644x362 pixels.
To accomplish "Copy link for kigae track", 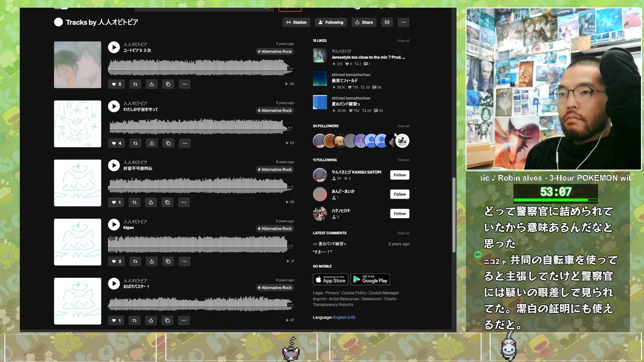I will 168,261.
